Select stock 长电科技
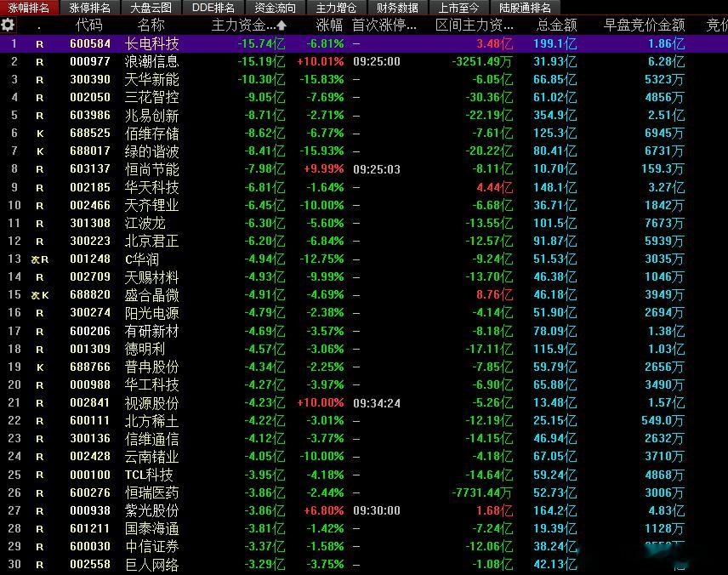 pyautogui.click(x=152, y=43)
